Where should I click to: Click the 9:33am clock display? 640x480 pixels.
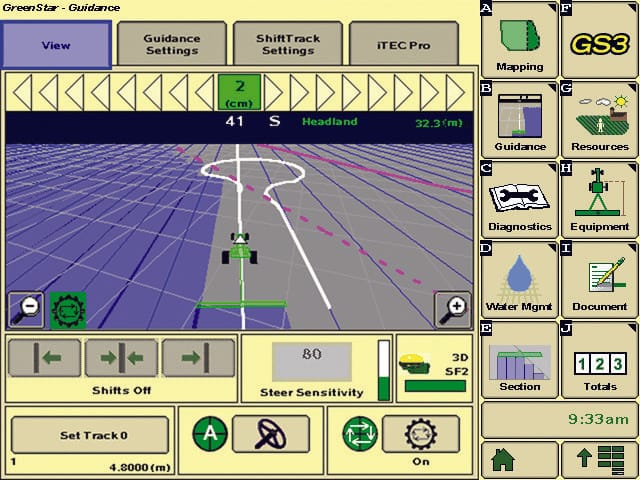[598, 419]
